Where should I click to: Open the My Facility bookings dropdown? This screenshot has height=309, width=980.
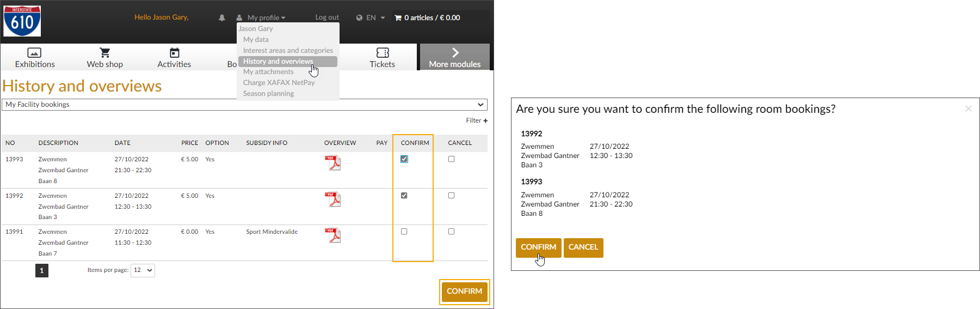pos(244,105)
